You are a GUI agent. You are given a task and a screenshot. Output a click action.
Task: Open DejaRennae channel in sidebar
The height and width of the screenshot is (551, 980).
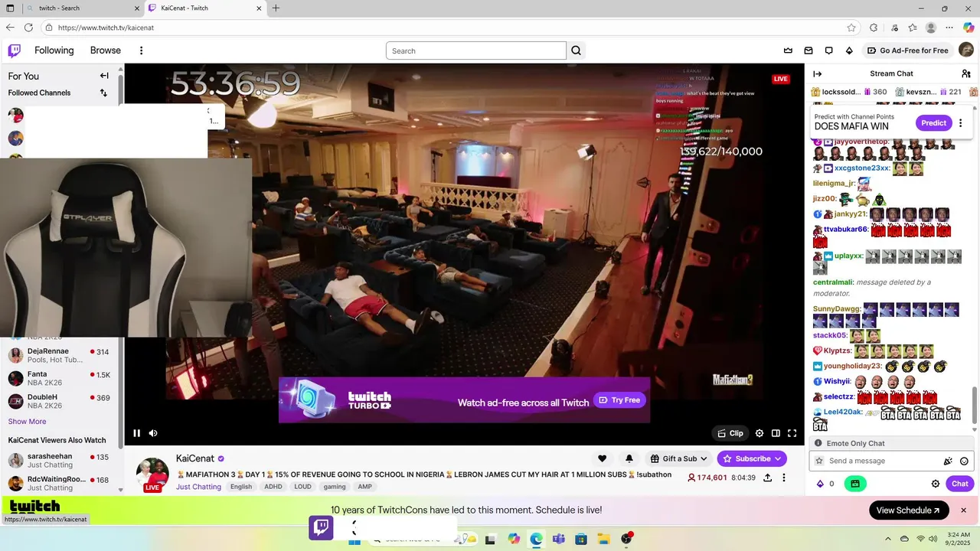59,355
